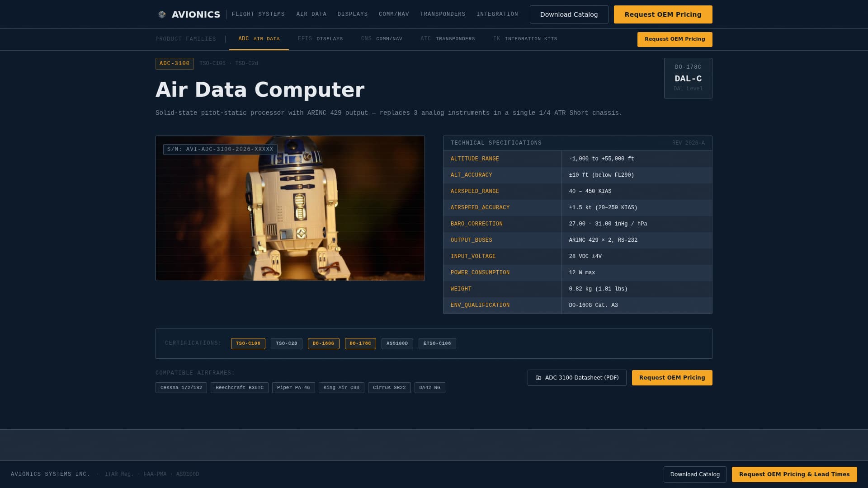Expand the DAL-C DO-178C level badge
The image size is (868, 488).
(688, 78)
